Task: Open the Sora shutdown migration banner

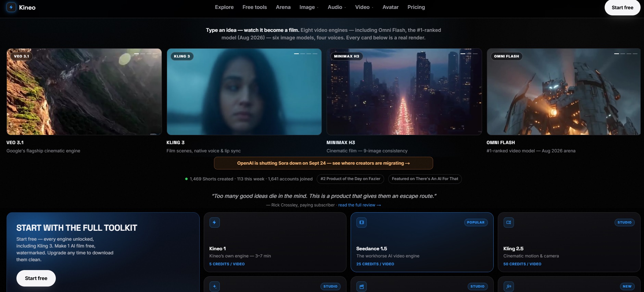Action: [324, 163]
